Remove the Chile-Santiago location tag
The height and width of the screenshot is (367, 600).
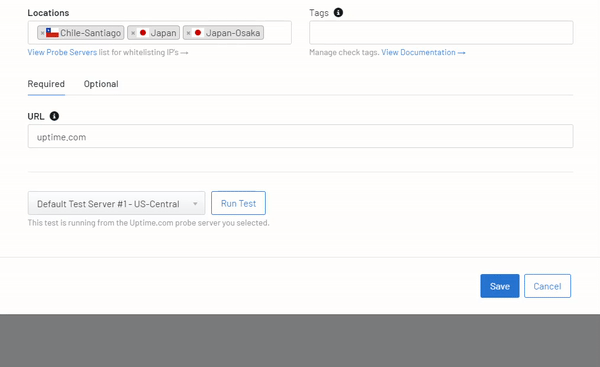point(42,33)
